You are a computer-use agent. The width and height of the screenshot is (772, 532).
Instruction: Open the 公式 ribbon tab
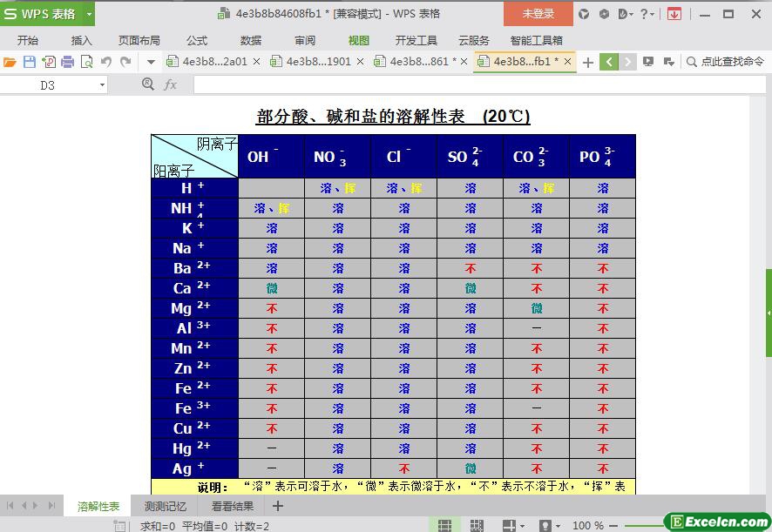point(197,40)
